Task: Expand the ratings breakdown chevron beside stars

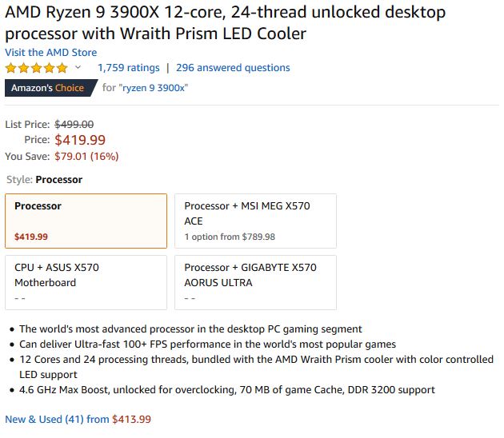Action: click(78, 68)
